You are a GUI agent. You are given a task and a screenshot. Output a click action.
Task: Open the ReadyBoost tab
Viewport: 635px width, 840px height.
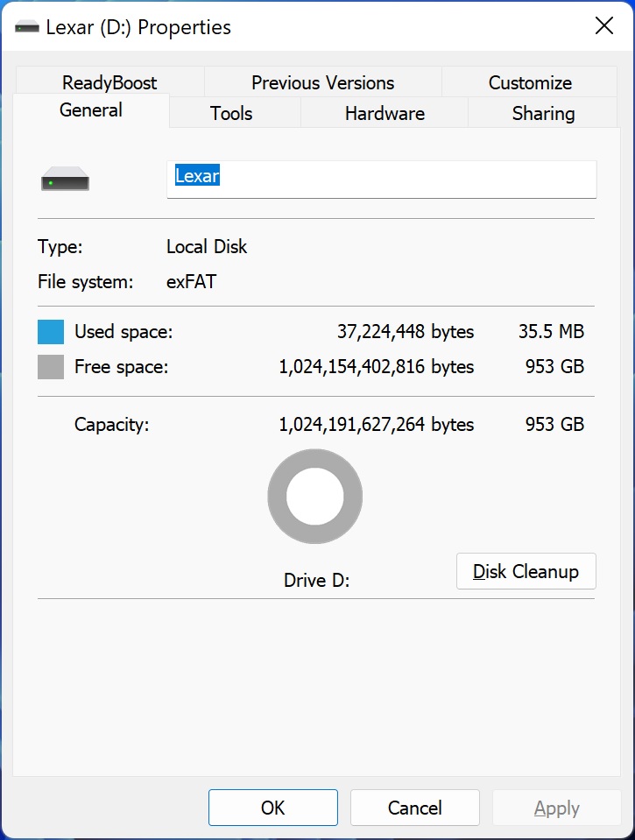click(x=109, y=82)
